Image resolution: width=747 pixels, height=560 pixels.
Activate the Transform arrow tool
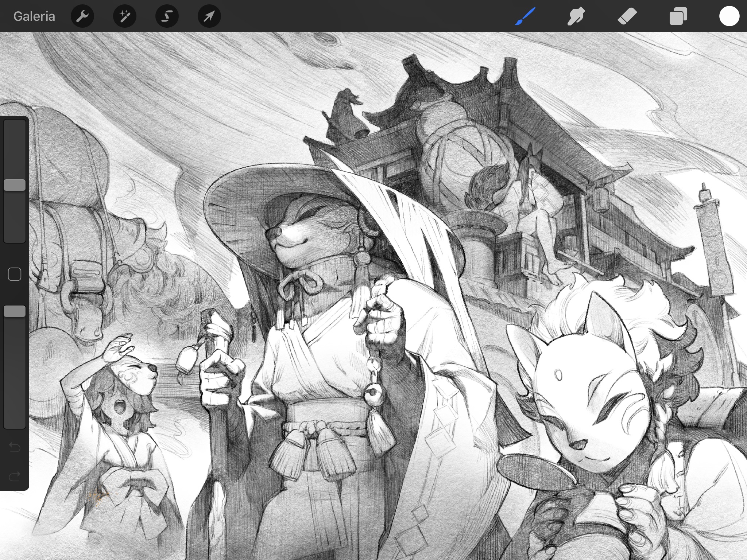209,16
